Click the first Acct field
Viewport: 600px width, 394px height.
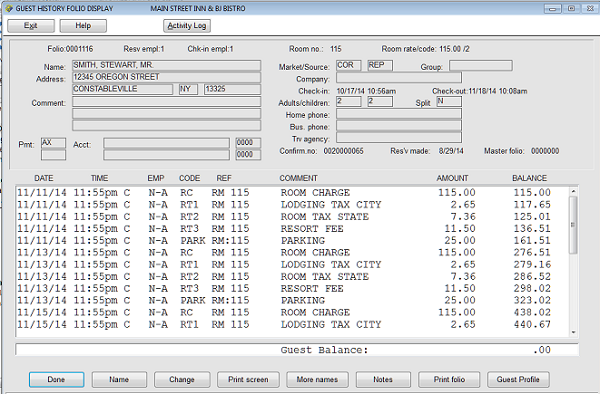pyautogui.click(x=166, y=143)
